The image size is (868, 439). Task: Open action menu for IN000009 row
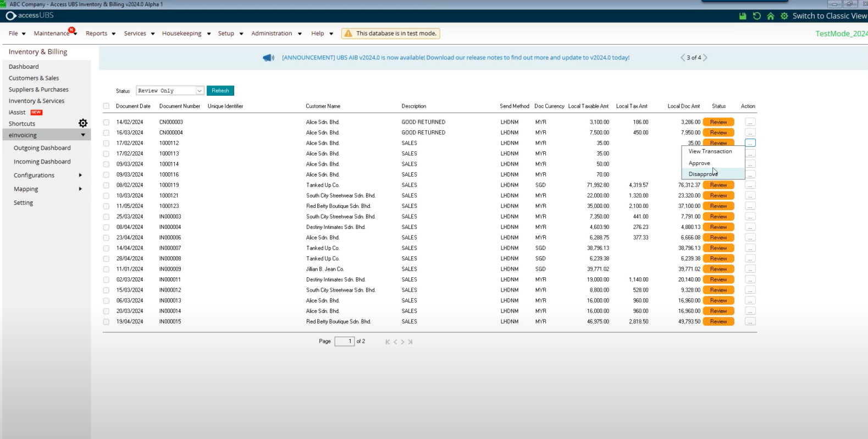coord(750,269)
